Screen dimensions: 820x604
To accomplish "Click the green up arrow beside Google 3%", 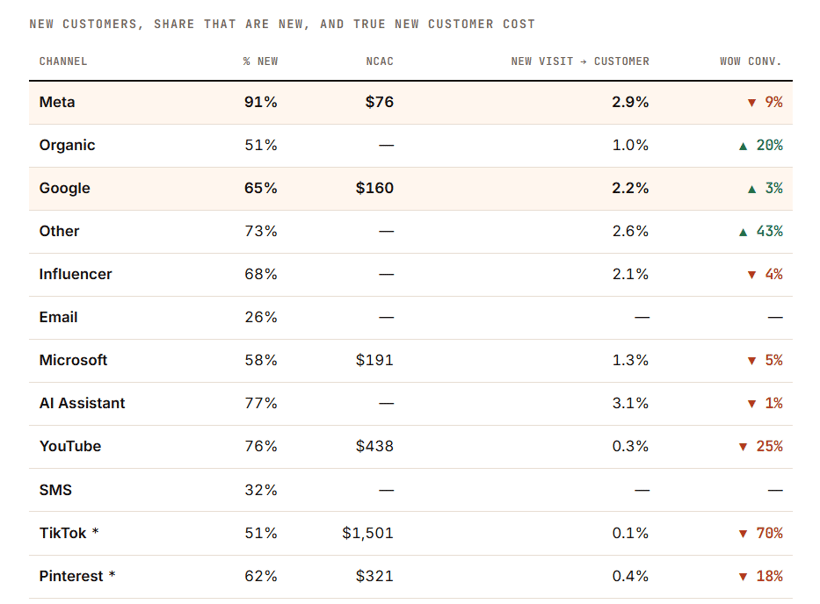I will [751, 189].
